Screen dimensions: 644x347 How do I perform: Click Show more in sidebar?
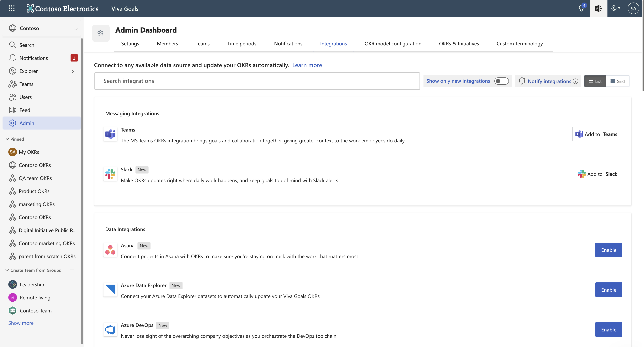point(21,323)
